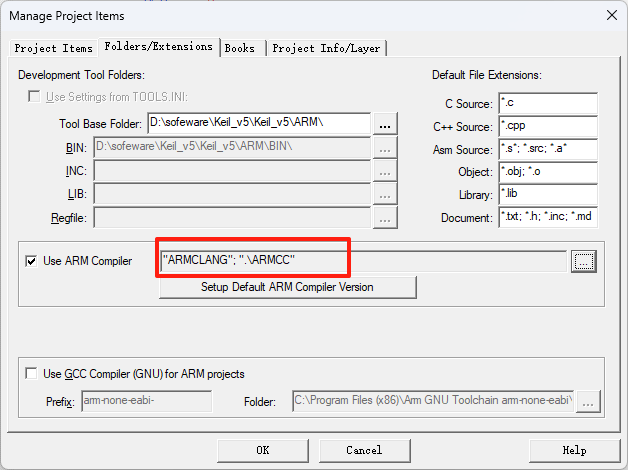This screenshot has height=470, width=628.
Task: Browse for the Tool Base Folder
Action: pyautogui.click(x=385, y=123)
